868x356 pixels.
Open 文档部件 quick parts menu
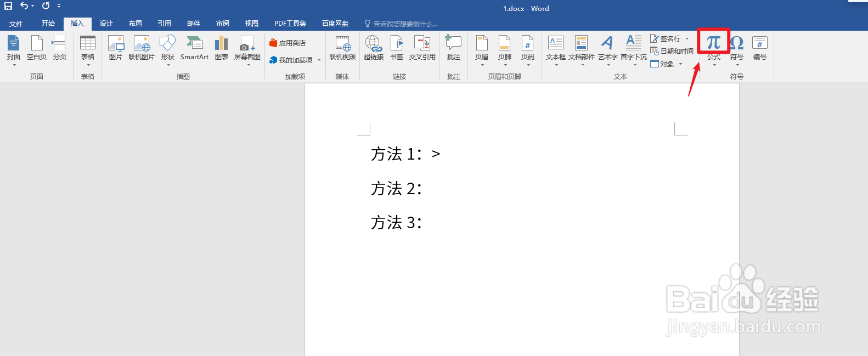coord(582,50)
